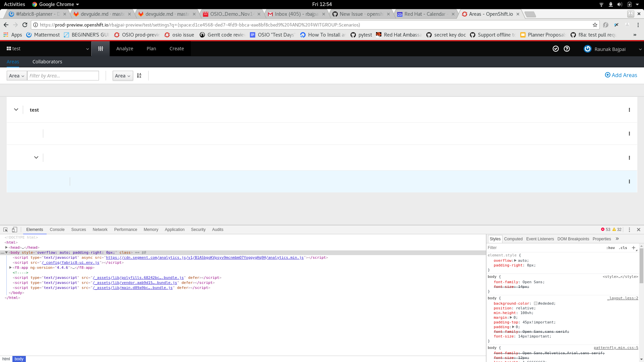
Task: Collapse the test area using its chevron
Action: click(x=16, y=109)
